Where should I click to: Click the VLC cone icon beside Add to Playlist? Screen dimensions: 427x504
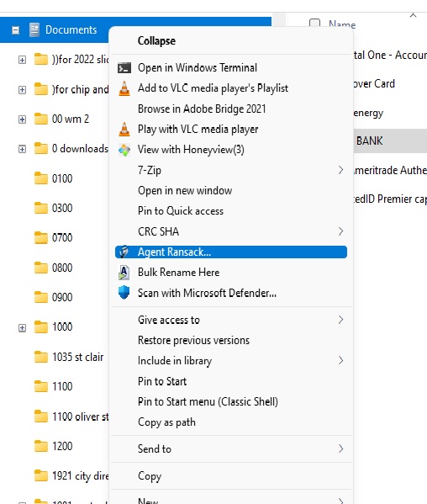pyautogui.click(x=124, y=88)
